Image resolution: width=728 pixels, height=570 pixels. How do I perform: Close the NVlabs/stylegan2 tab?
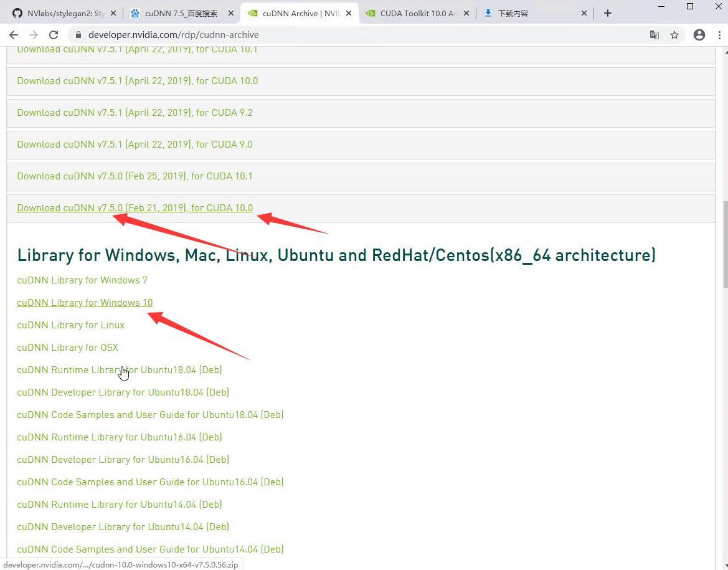pyautogui.click(x=113, y=14)
